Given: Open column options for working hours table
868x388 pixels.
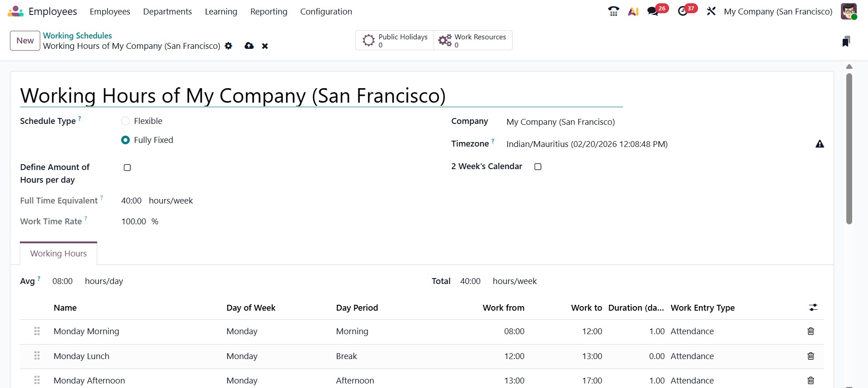Looking at the screenshot, I should pyautogui.click(x=813, y=308).
